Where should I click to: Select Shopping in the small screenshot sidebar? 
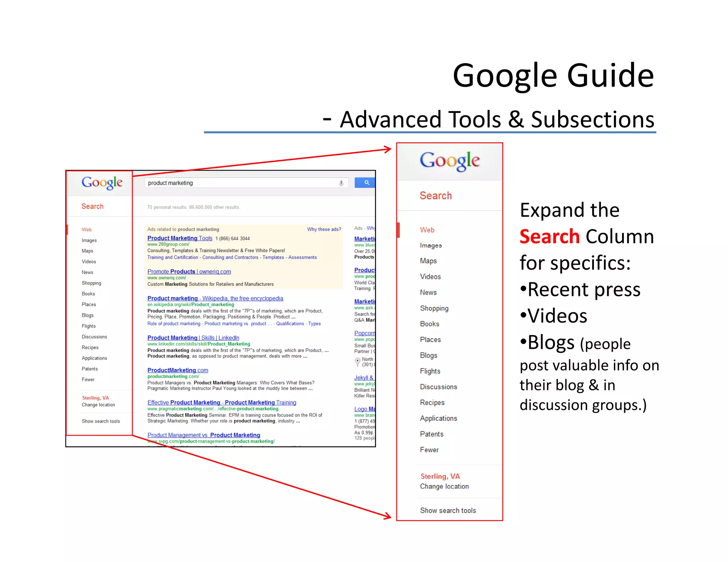point(91,283)
